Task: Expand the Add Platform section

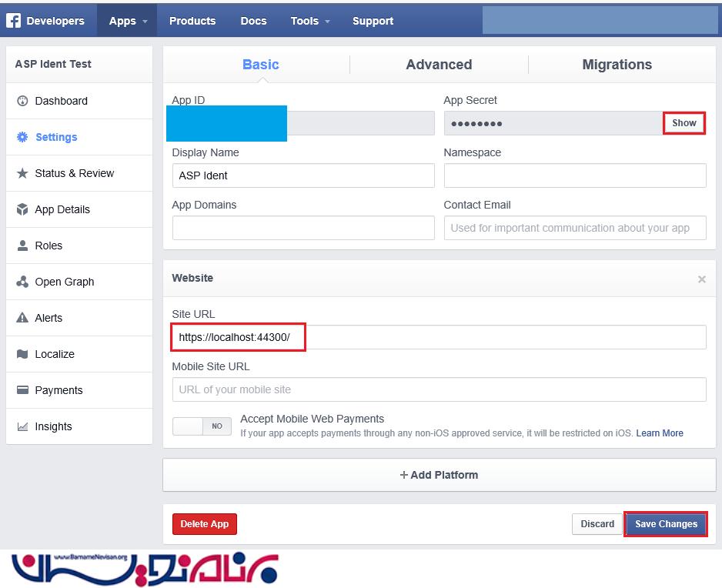Action: pyautogui.click(x=439, y=475)
